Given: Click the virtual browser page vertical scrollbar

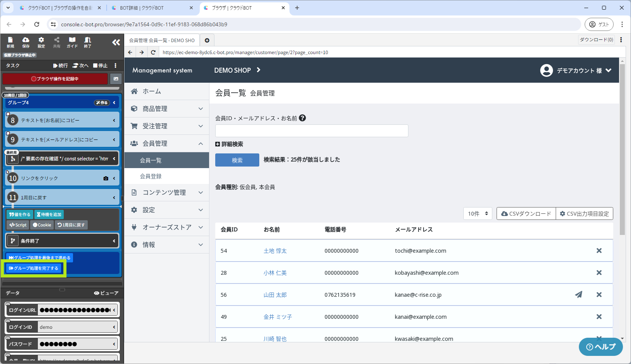Looking at the screenshot, I should point(622,149).
